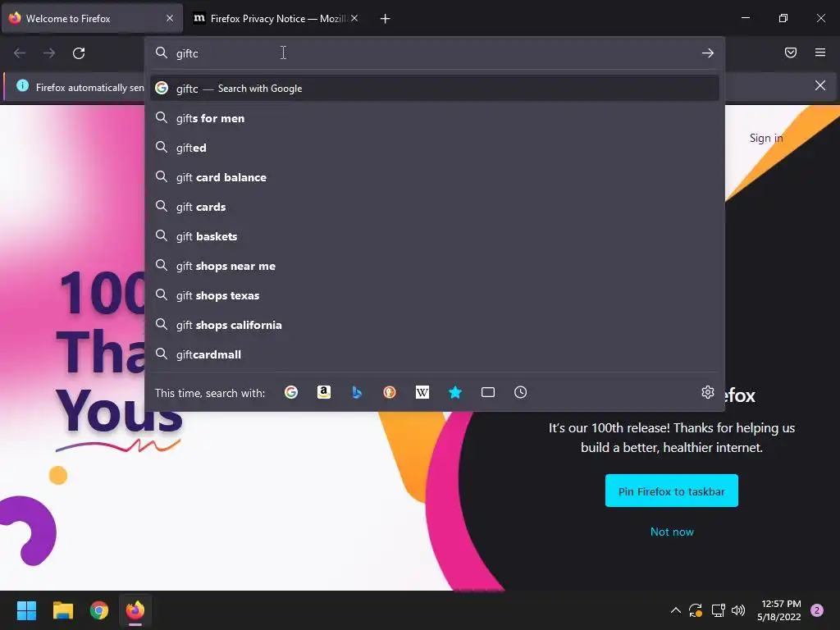Click the Not now link
Image resolution: width=840 pixels, height=630 pixels.
672,532
